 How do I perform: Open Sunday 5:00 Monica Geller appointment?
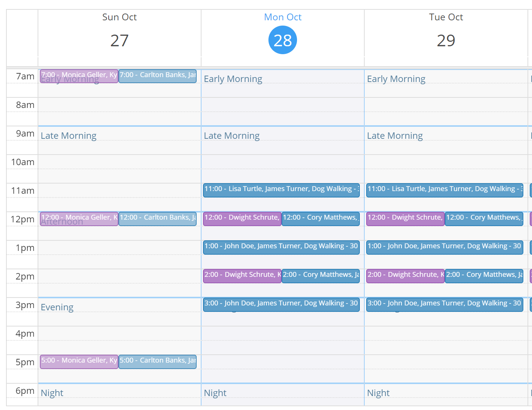79,362
